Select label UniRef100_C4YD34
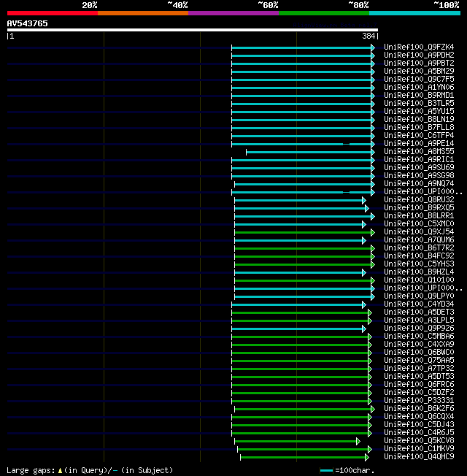Screen dimensions: 467x476 click(419, 304)
